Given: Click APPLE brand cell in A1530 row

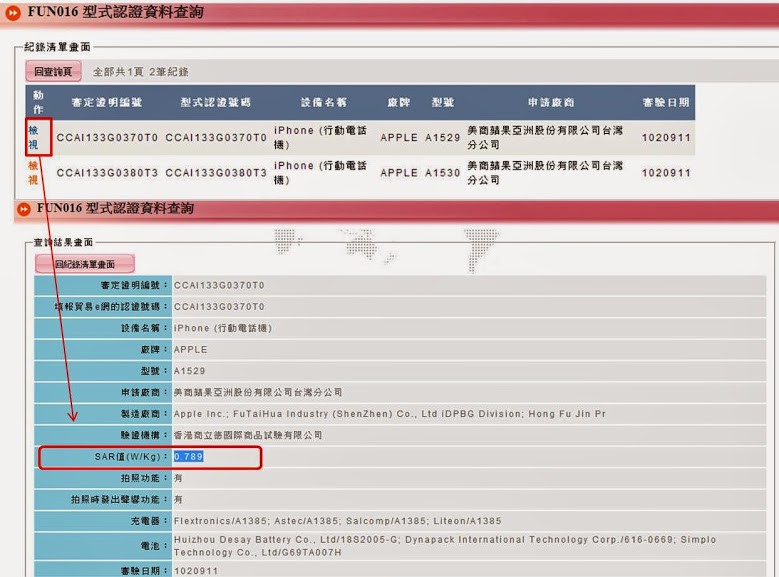Looking at the screenshot, I should click(399, 173).
